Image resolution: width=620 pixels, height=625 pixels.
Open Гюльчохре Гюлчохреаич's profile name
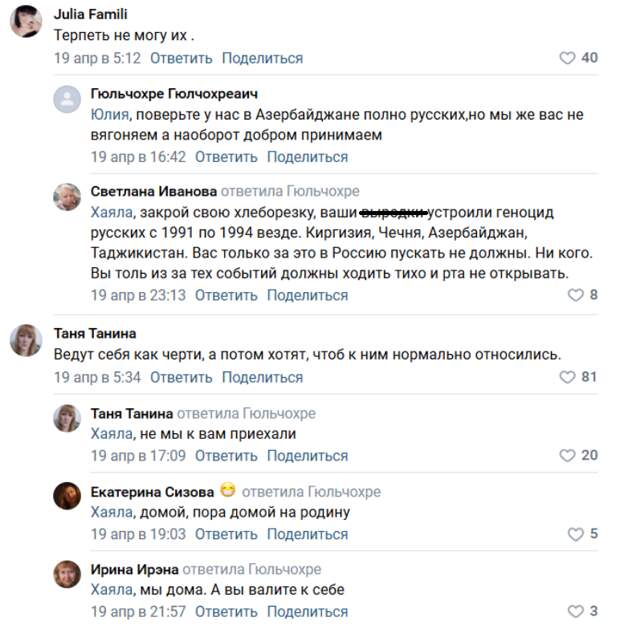click(174, 94)
